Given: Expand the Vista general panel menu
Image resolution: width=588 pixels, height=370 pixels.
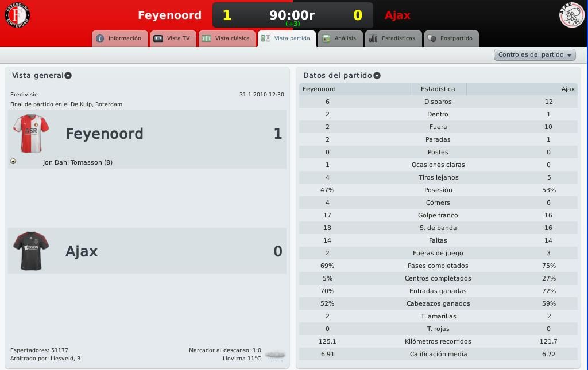Looking at the screenshot, I should tap(68, 76).
